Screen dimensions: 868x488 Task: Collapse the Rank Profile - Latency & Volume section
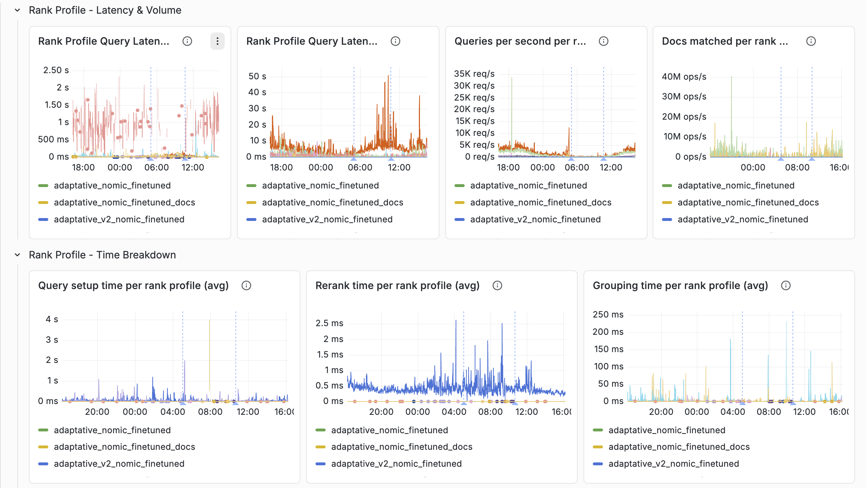coord(17,10)
